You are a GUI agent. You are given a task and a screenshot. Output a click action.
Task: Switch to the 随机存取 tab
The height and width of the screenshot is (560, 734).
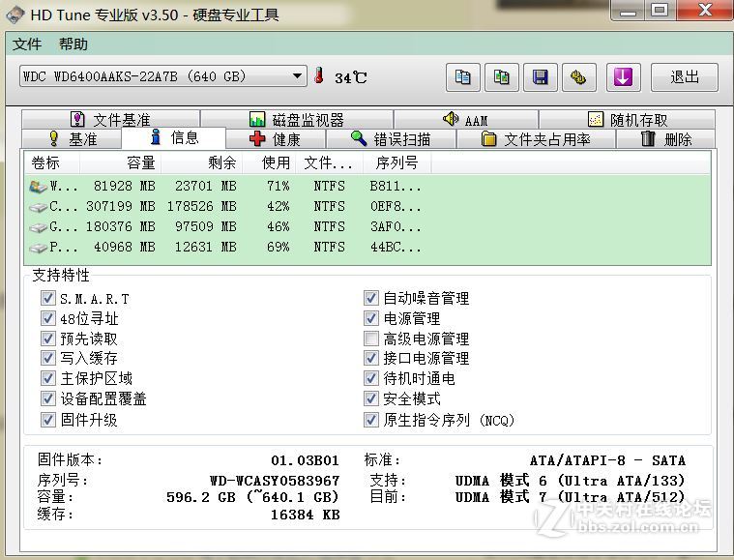point(627,119)
